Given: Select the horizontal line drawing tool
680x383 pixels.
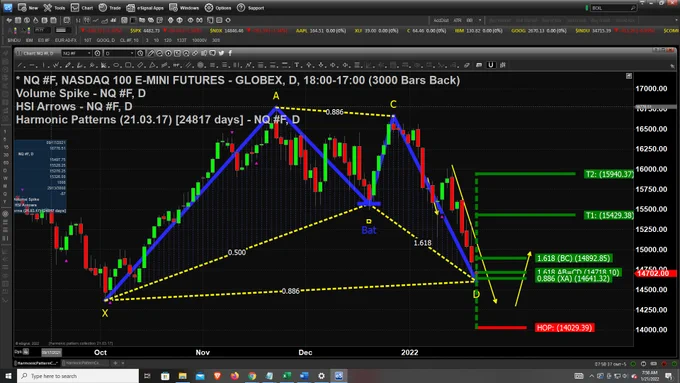Looking at the screenshot, I should click(x=32, y=65).
